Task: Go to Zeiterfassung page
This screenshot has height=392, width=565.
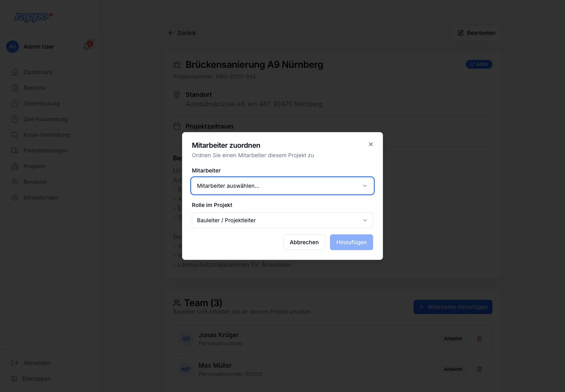Action: pos(50,103)
